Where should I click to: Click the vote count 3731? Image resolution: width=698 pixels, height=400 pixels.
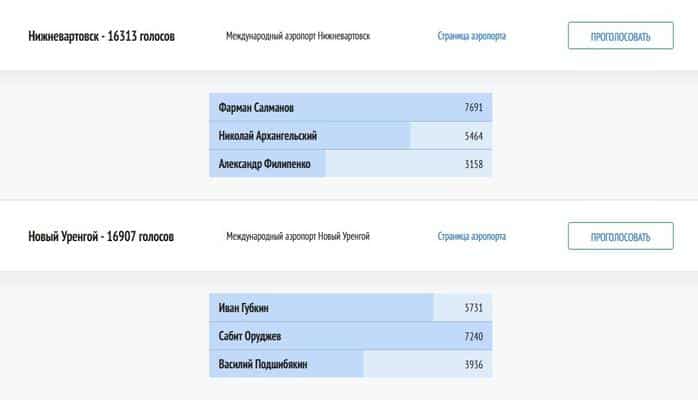473,308
